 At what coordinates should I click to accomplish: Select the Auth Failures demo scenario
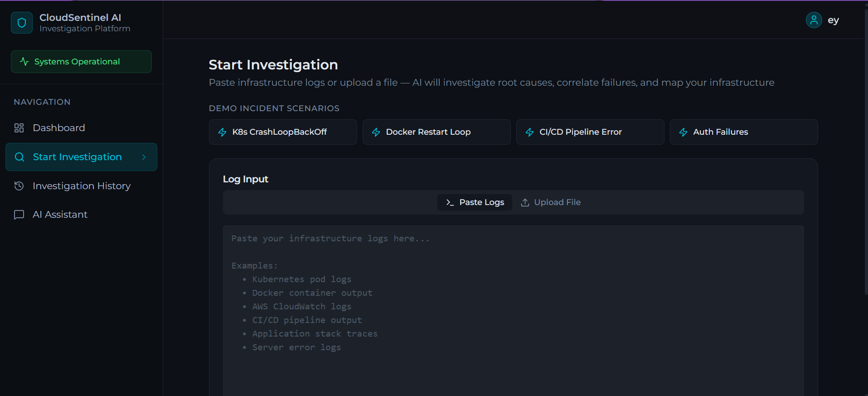point(744,132)
